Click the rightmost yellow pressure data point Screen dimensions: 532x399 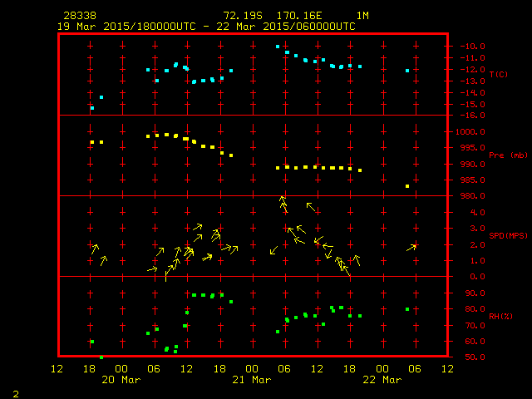pyautogui.click(x=407, y=186)
